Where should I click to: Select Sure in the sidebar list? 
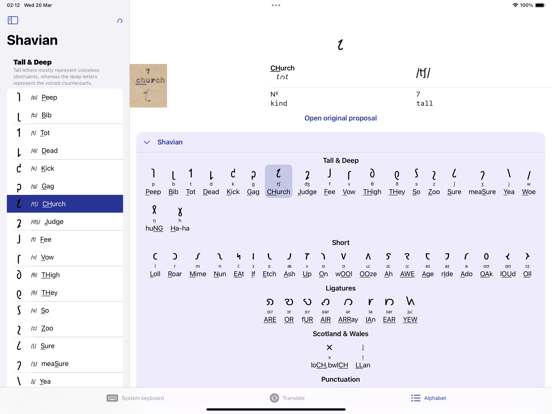65,346
